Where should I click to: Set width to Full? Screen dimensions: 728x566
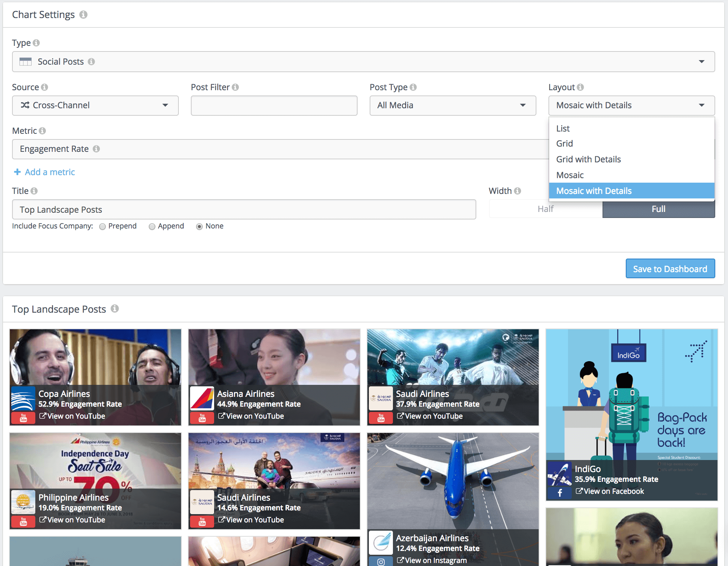[x=659, y=209]
